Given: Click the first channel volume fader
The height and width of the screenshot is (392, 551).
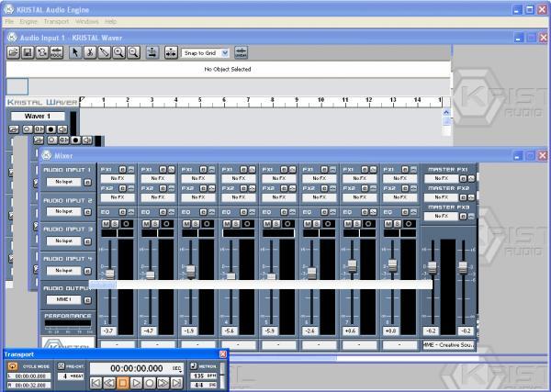Looking at the screenshot, I should click(x=108, y=274).
